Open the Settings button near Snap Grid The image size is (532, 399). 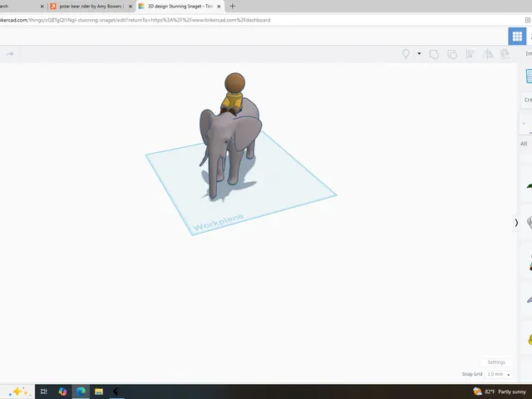point(496,362)
